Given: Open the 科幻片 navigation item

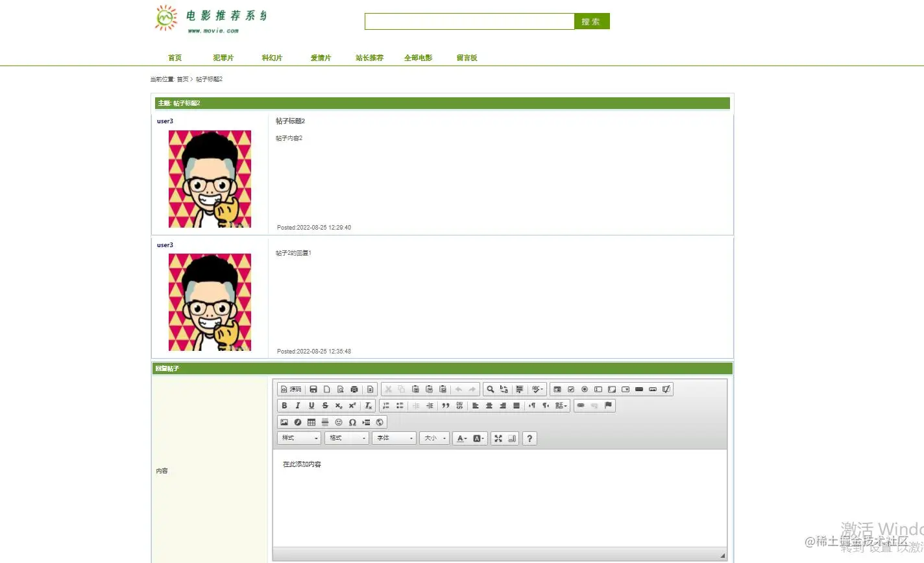Looking at the screenshot, I should pos(272,58).
